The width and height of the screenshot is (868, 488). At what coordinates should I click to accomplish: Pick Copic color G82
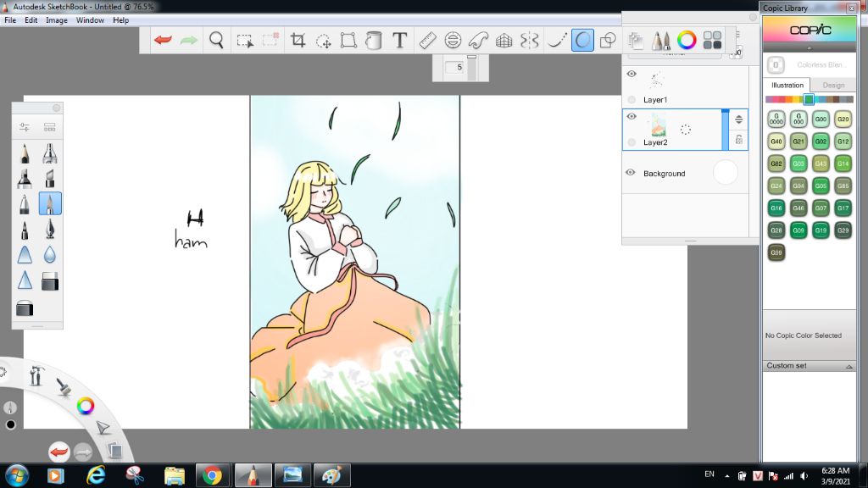pyautogui.click(x=776, y=164)
